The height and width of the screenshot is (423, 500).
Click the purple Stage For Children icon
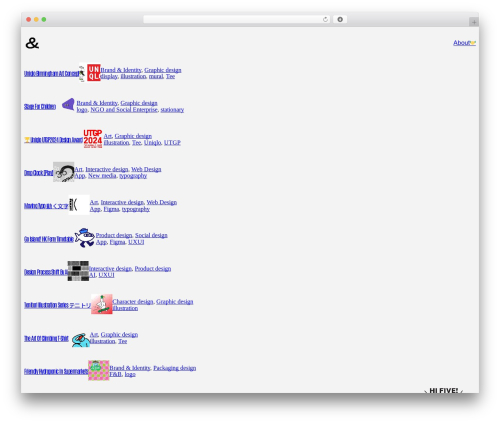pyautogui.click(x=68, y=104)
